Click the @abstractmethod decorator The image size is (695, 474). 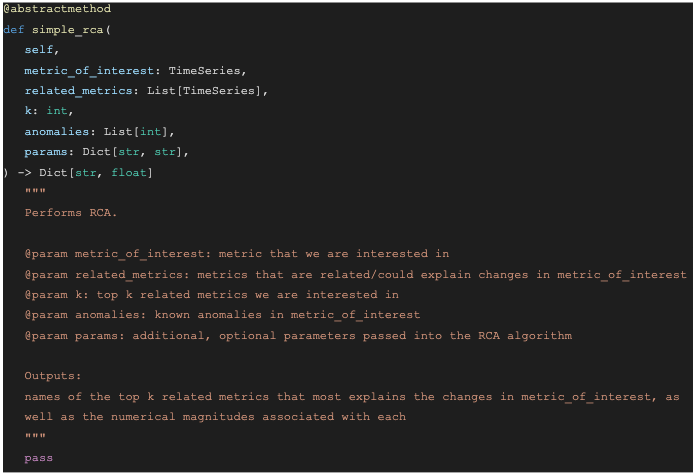click(x=57, y=9)
